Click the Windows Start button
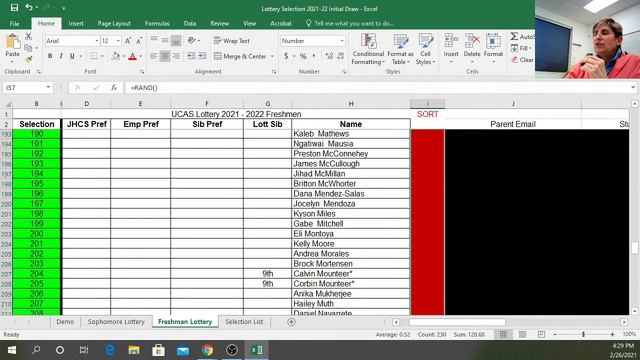640x360 pixels. coord(11,350)
